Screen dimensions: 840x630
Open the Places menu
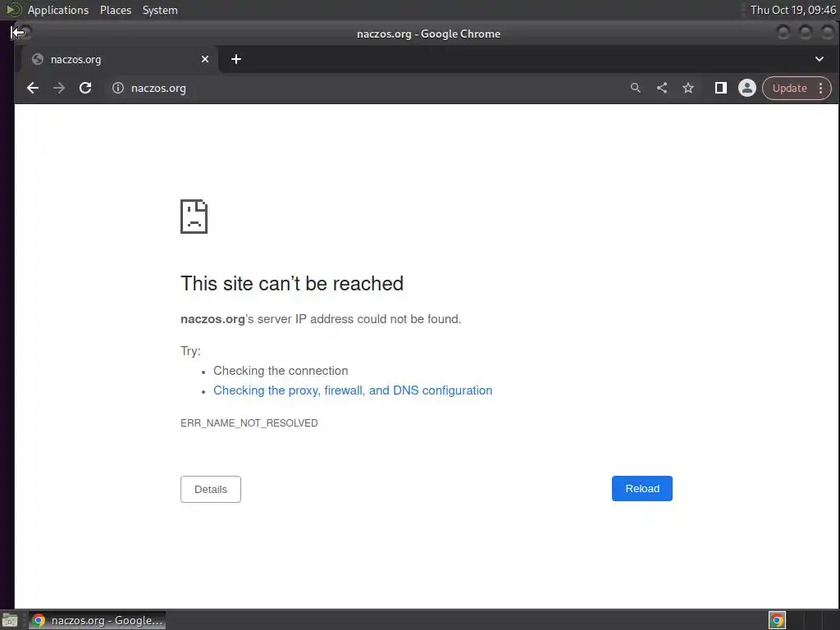click(x=116, y=10)
